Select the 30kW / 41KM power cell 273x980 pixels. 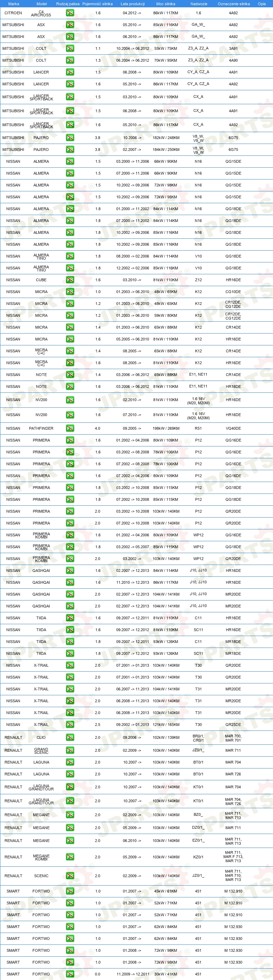[x=166, y=974]
